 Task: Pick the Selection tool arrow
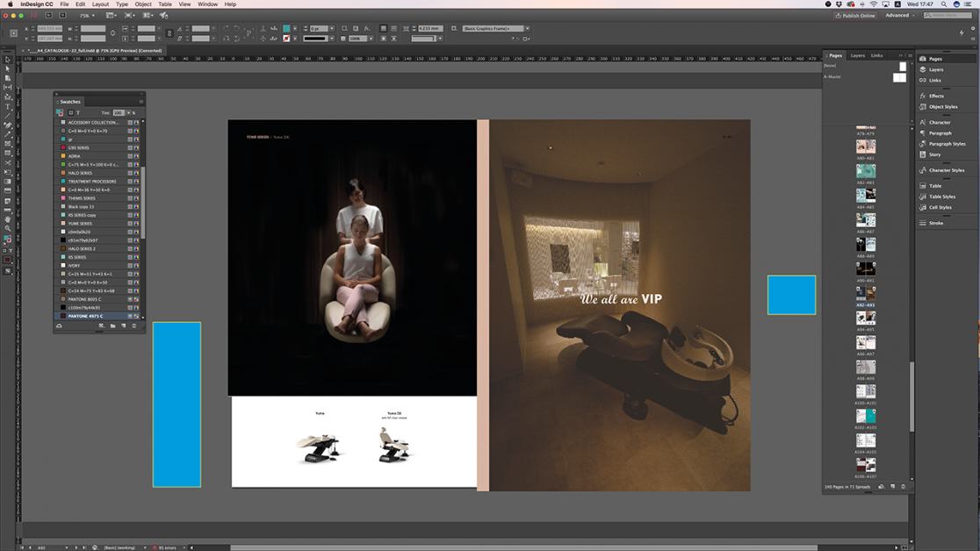[8, 60]
